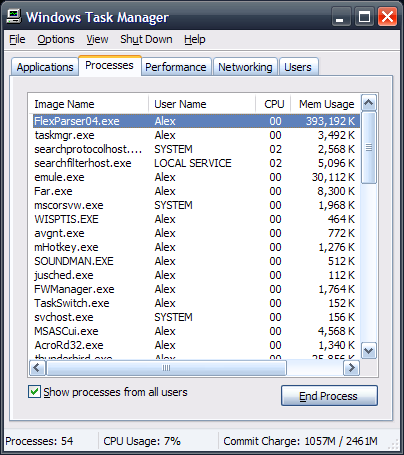
Task: Click CPU Usage: 7% status entry
Action: pyautogui.click(x=142, y=441)
